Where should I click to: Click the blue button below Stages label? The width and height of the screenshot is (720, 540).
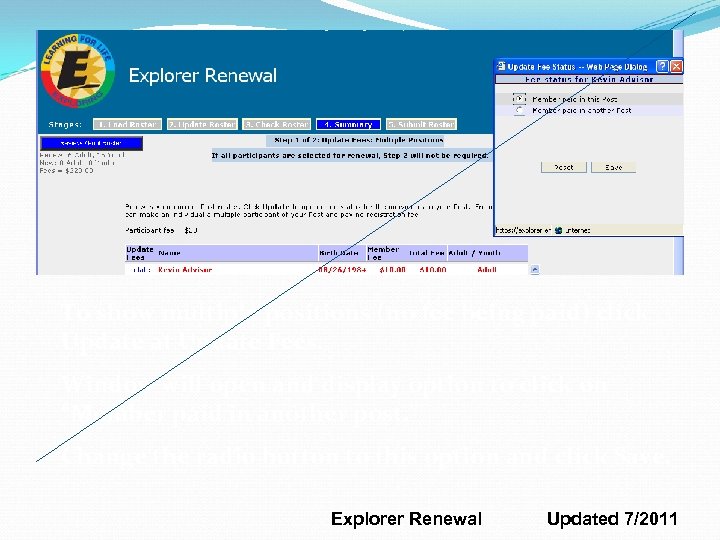[x=91, y=143]
